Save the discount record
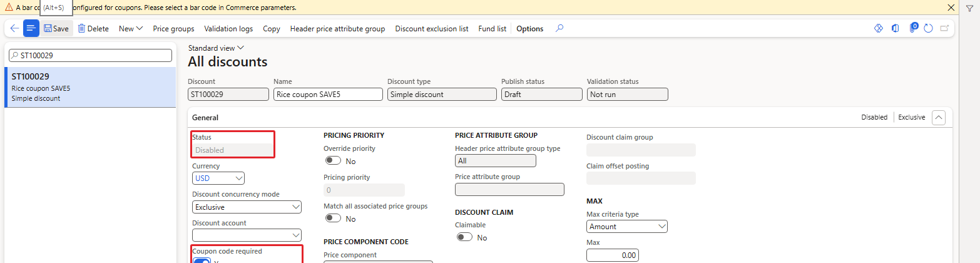This screenshot has width=980, height=263. pyautogui.click(x=56, y=29)
